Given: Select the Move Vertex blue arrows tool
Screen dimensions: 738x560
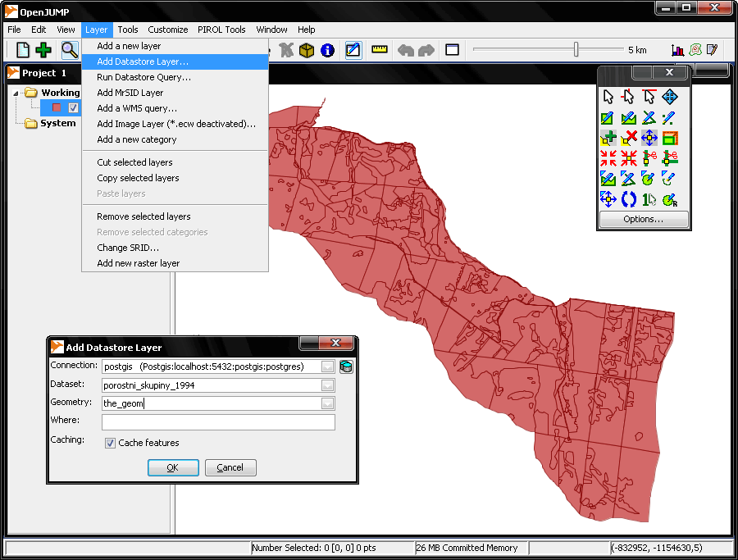Looking at the screenshot, I should point(649,139).
